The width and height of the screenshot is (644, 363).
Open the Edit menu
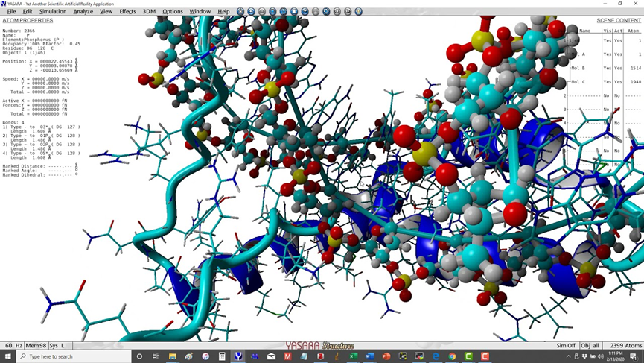pos(28,11)
